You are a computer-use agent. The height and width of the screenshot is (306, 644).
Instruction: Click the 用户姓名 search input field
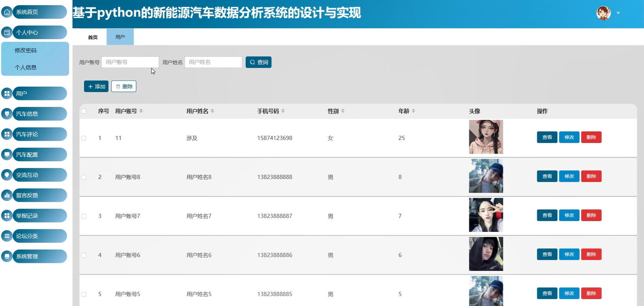213,62
